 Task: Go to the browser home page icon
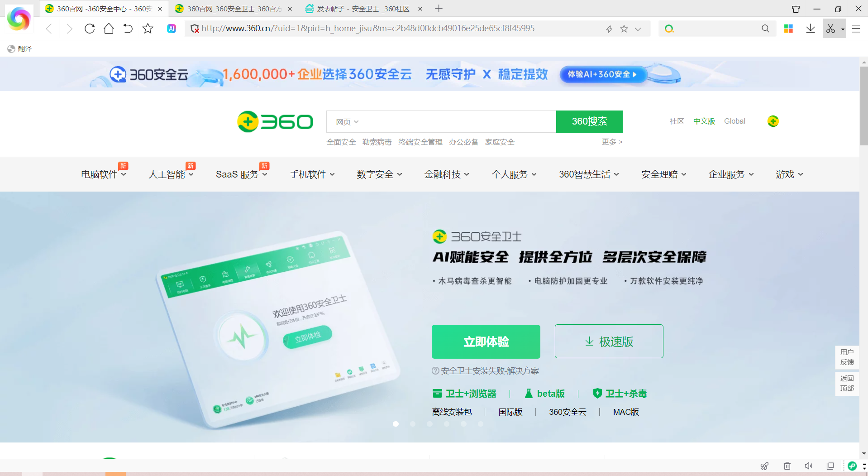[109, 29]
